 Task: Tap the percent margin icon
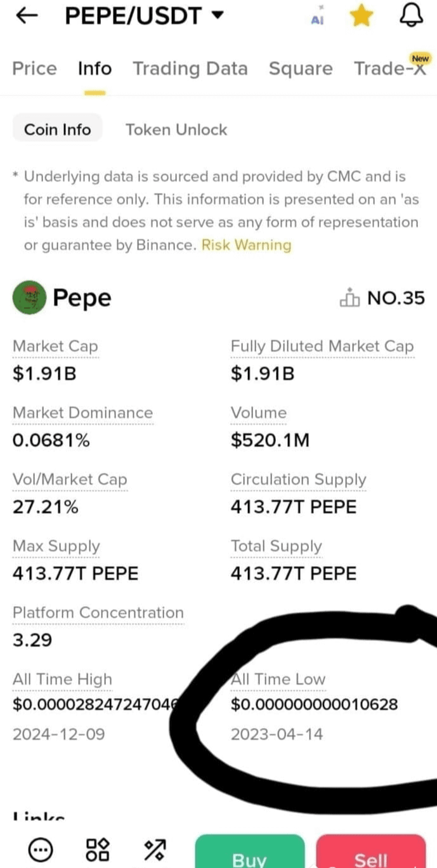click(x=155, y=850)
